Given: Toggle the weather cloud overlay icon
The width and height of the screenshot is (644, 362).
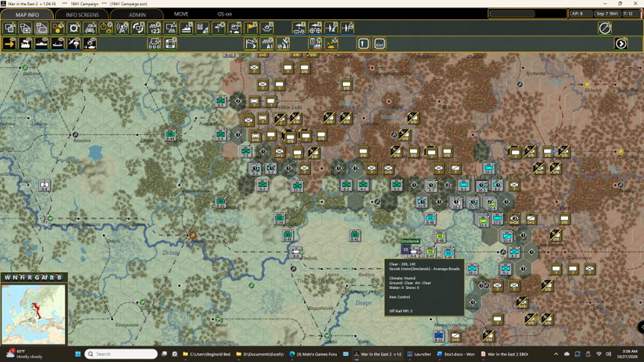Looking at the screenshot, I should tap(235, 28).
